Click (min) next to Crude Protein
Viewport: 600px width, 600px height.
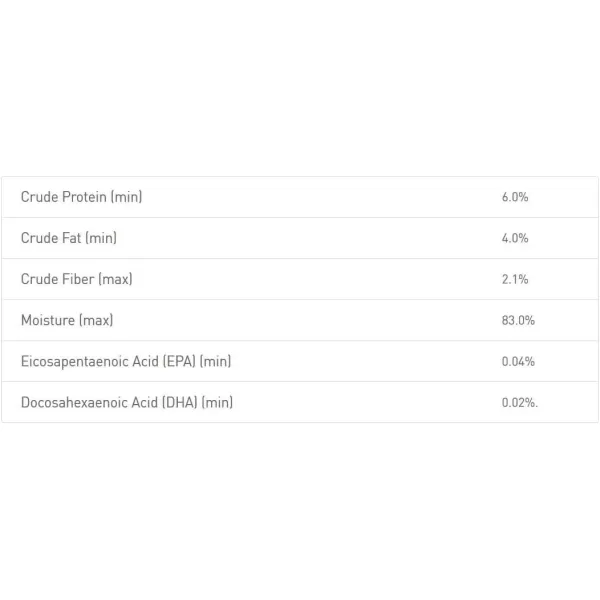pos(126,197)
